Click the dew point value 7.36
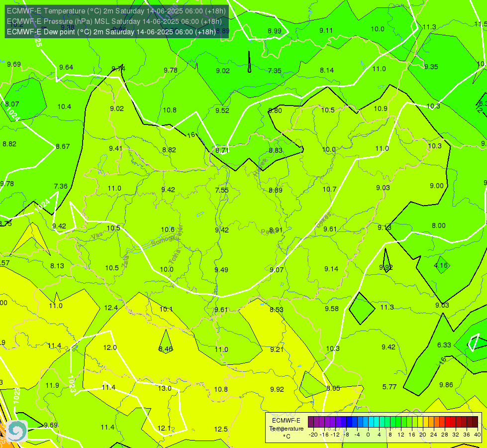The image size is (487, 448). point(61,186)
